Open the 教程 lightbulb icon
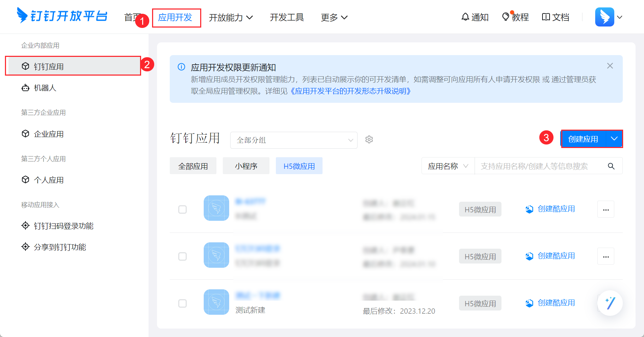The image size is (644, 337). [x=506, y=17]
